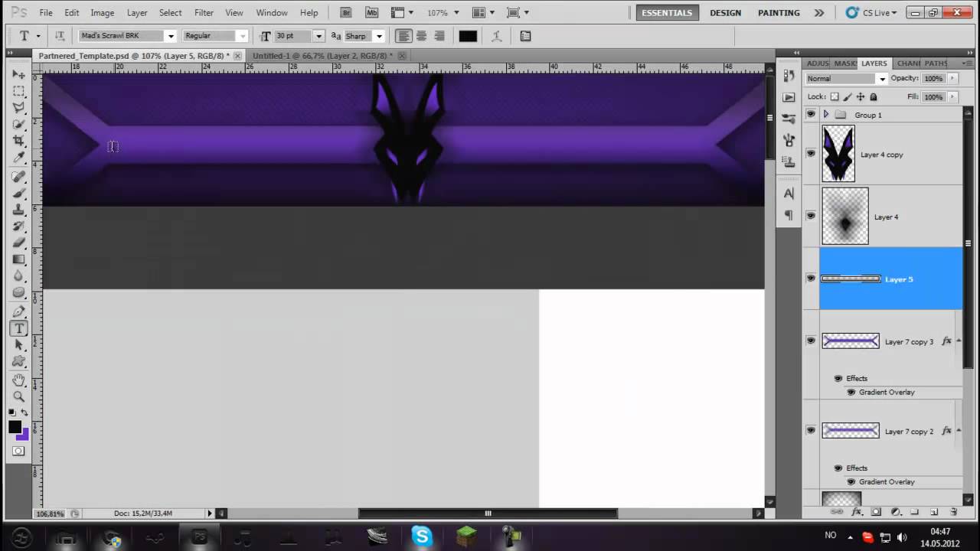Select the Horizontal Type tool

click(18, 328)
